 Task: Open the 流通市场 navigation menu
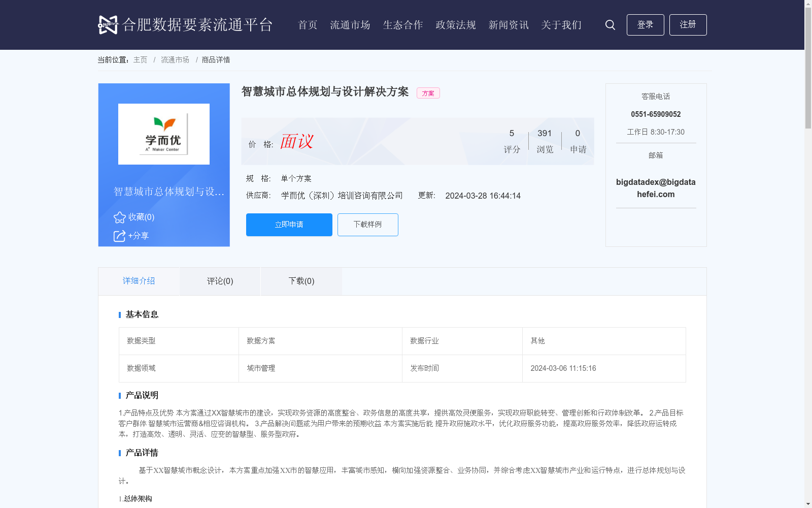tap(350, 25)
